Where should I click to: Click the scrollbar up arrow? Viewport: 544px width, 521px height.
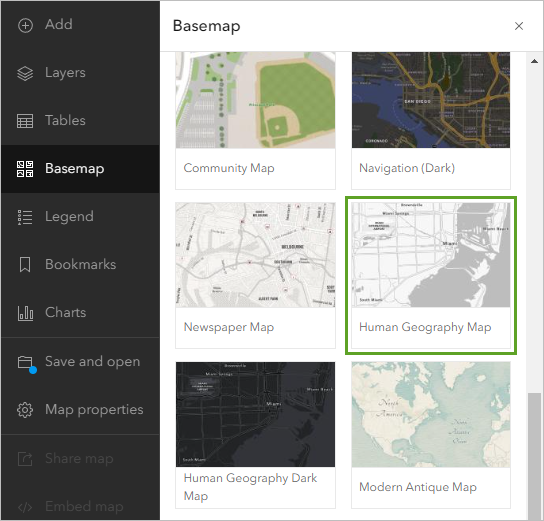(x=534, y=61)
